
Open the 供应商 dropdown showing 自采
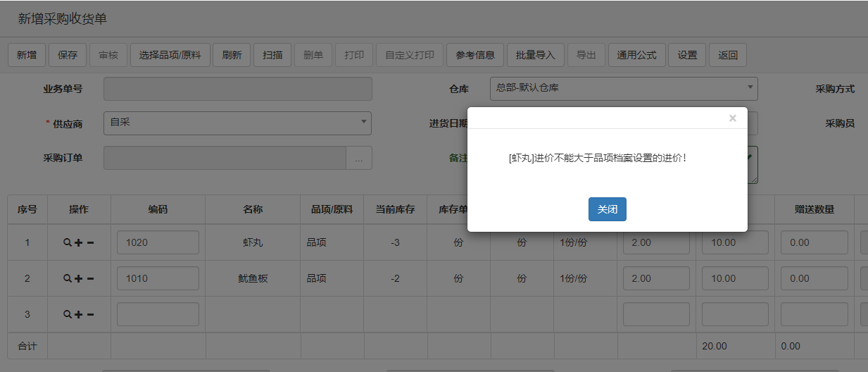pos(237,123)
